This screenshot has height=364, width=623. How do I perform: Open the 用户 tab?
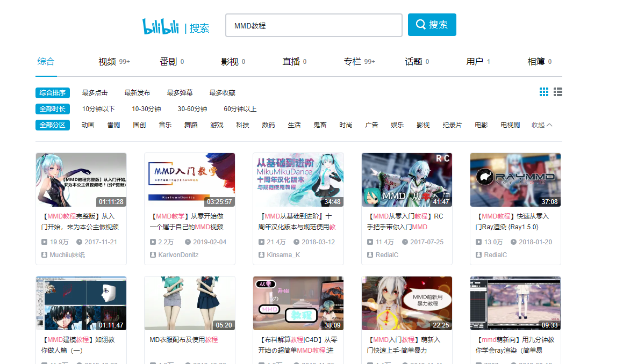point(478,62)
